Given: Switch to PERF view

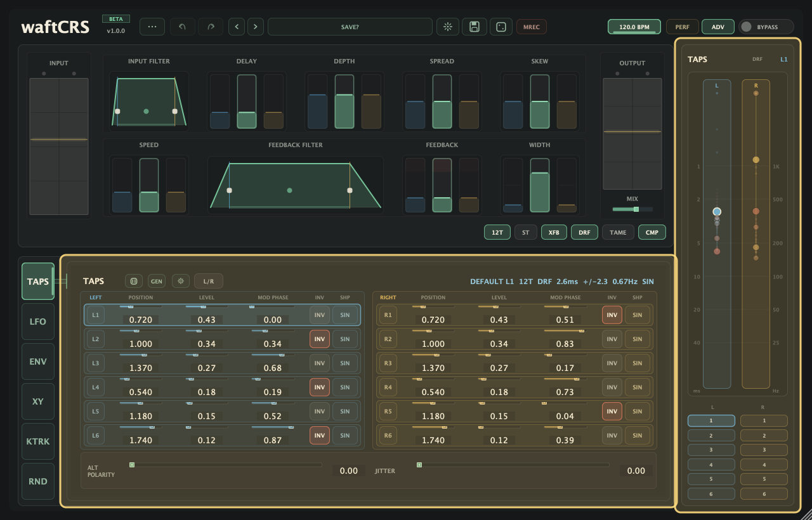Looking at the screenshot, I should coord(683,27).
